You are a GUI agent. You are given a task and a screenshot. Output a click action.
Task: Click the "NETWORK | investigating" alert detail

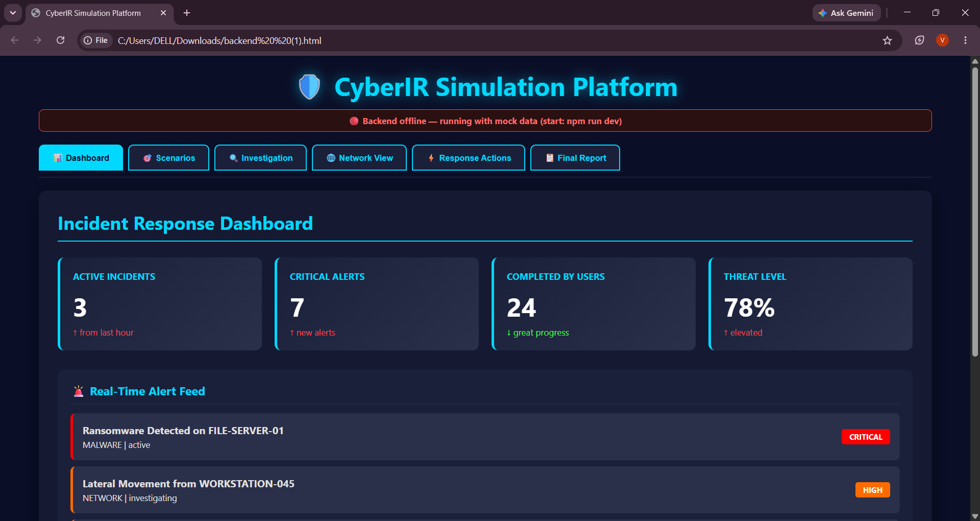[130, 498]
